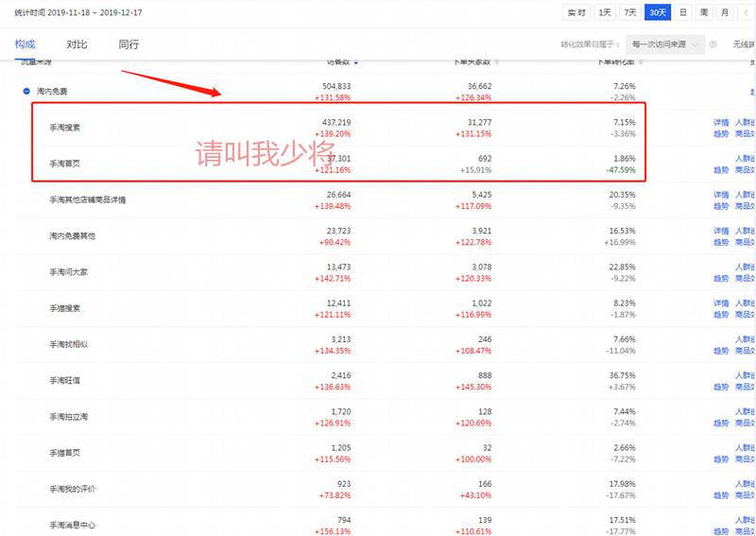The height and width of the screenshot is (536, 756).
Task: Click sort icon on 下单买家数 column
Action: [497, 62]
